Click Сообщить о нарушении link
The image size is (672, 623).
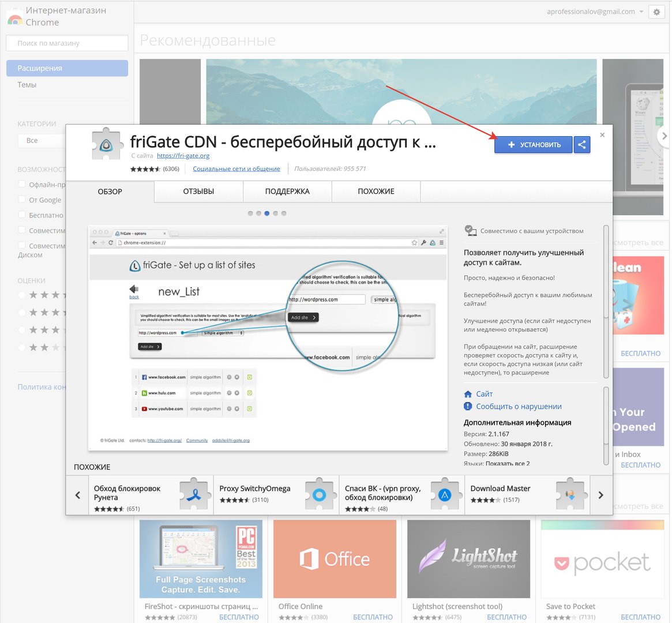[x=519, y=406]
